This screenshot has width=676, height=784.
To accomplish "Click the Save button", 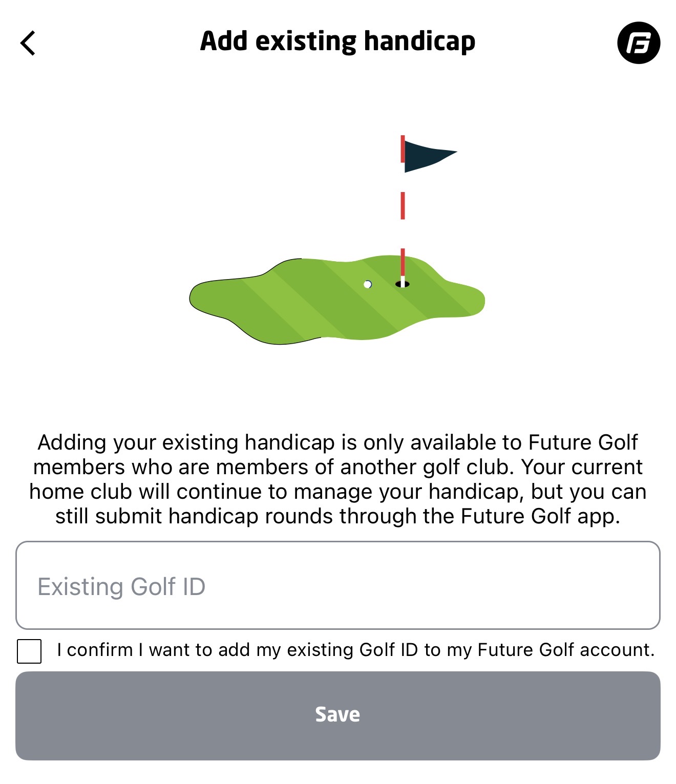I will [338, 715].
